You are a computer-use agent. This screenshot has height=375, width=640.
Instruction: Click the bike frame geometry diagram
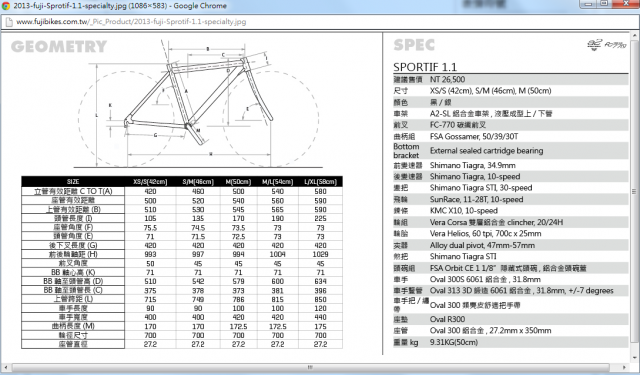(198, 104)
